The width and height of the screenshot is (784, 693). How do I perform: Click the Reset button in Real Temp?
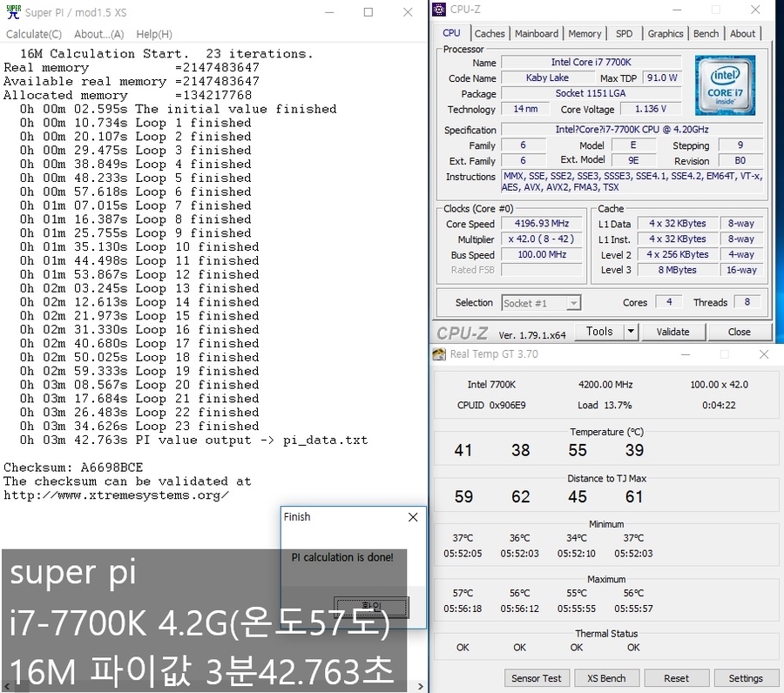click(x=676, y=678)
